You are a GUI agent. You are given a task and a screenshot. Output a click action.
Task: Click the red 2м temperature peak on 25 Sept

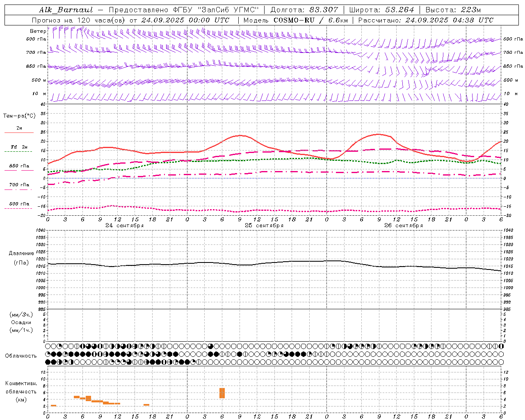(240, 135)
